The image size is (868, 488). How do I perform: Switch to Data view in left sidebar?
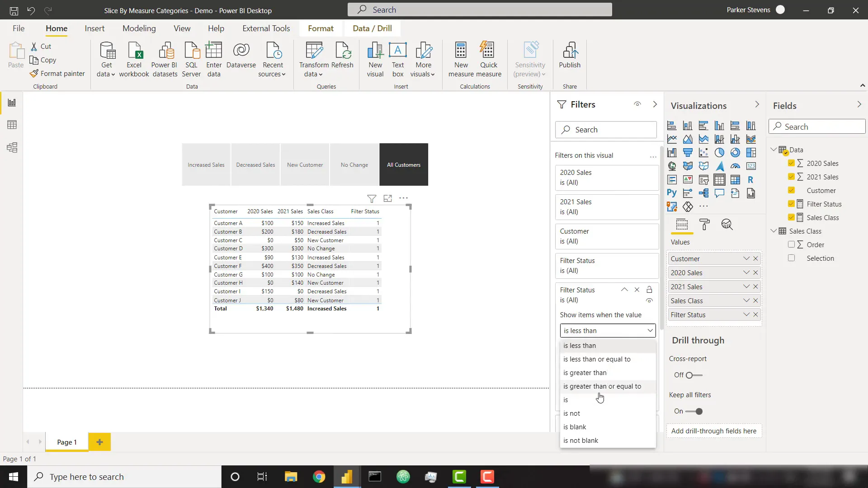pyautogui.click(x=12, y=125)
